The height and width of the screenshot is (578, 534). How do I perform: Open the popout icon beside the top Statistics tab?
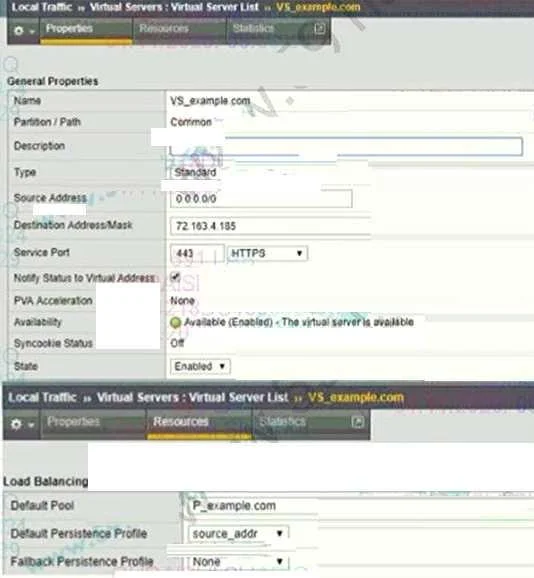point(320,28)
